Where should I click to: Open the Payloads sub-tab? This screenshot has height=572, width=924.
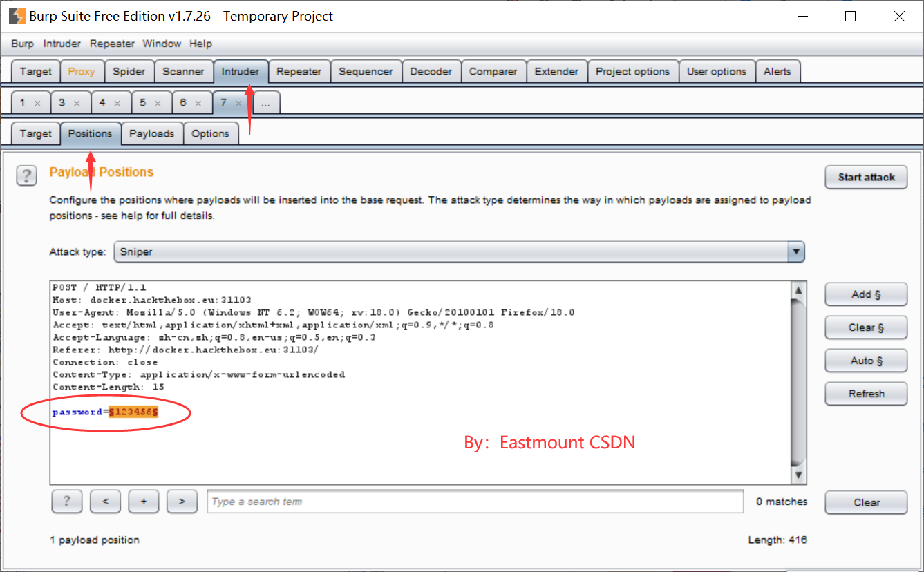[152, 134]
